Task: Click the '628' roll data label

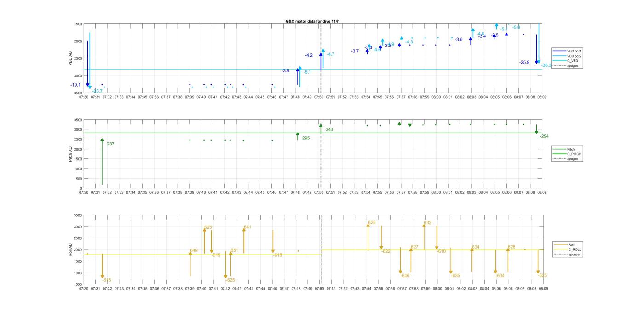Action: 511,247
